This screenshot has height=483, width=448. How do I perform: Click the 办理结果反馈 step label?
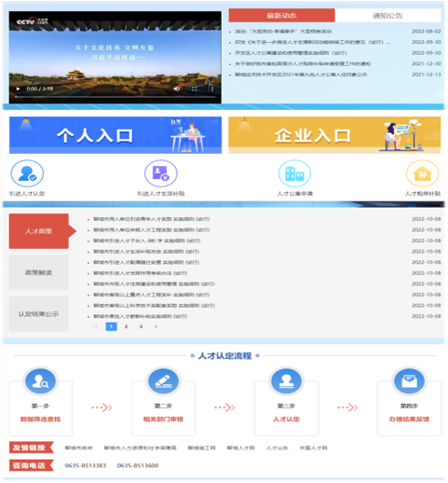coord(409,420)
